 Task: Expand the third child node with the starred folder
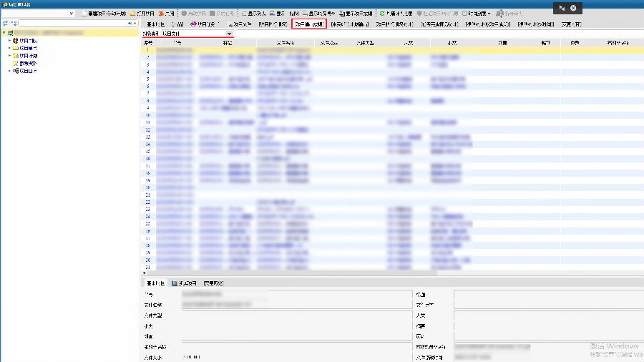9,55
